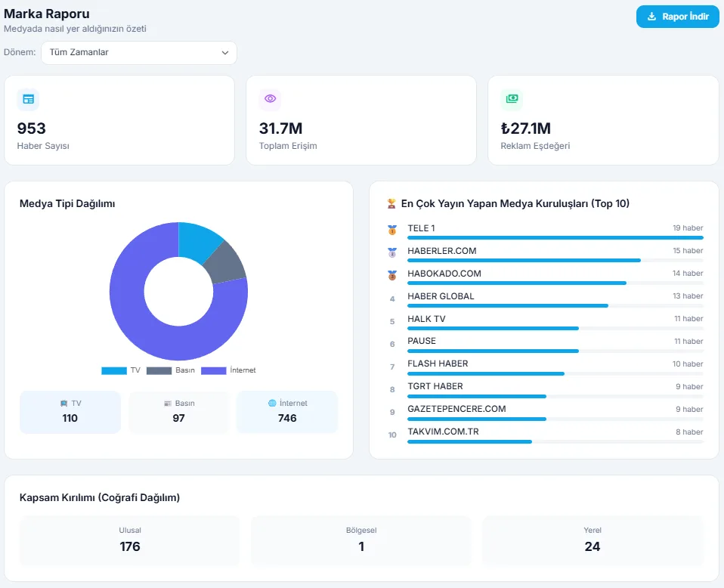The image size is (724, 588).
Task: Click the green money ad-equivalent icon
Action: (x=512, y=99)
